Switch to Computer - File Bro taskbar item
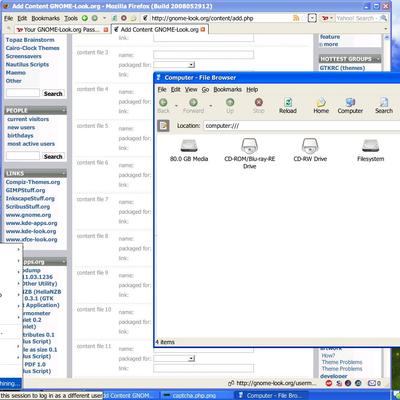Viewport: 400px width, 400px height. click(x=272, y=395)
